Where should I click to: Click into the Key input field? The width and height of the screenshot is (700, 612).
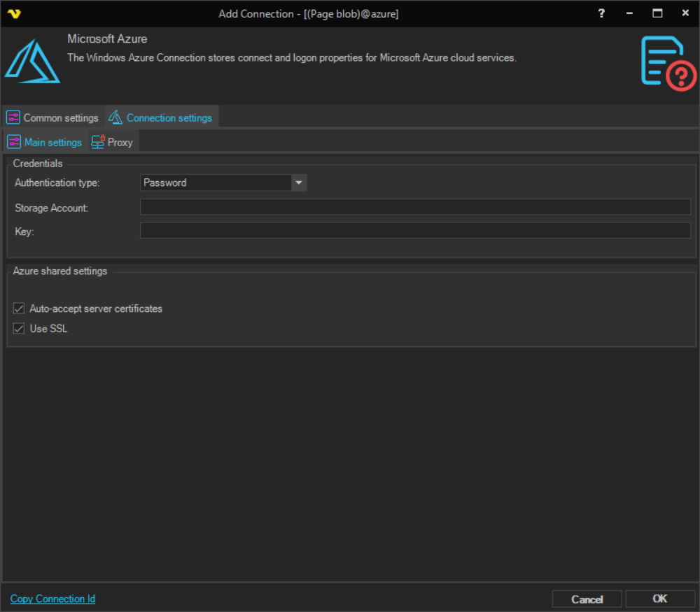(415, 231)
